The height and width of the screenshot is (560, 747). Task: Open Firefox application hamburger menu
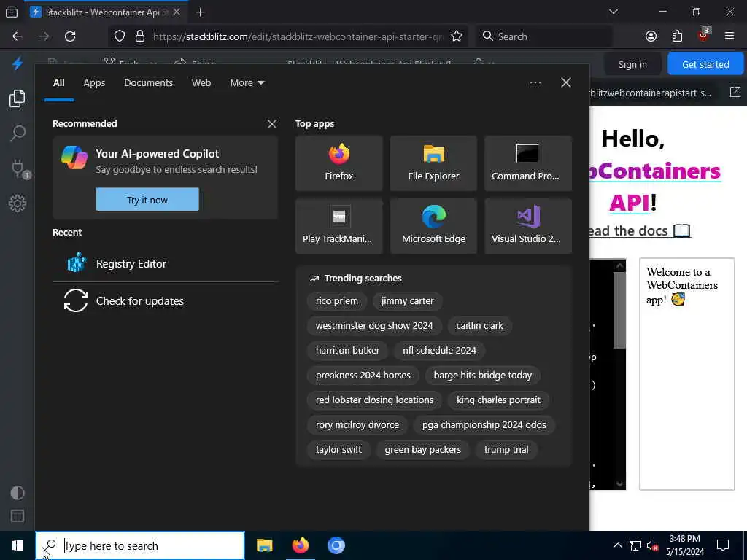pos(729,36)
